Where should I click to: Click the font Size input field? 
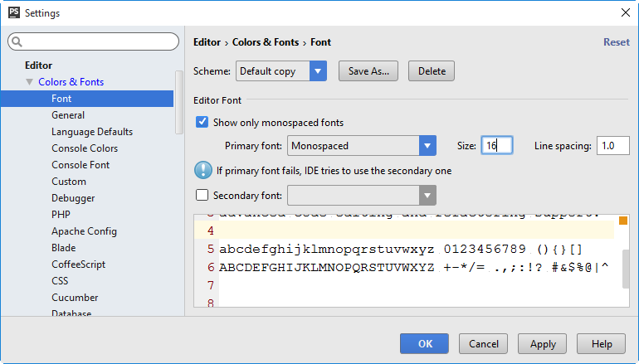point(496,146)
